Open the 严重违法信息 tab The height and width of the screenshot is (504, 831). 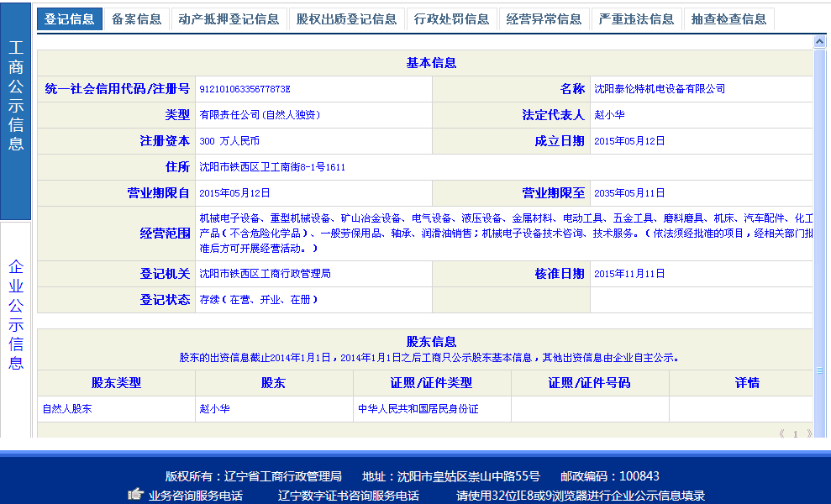[636, 19]
